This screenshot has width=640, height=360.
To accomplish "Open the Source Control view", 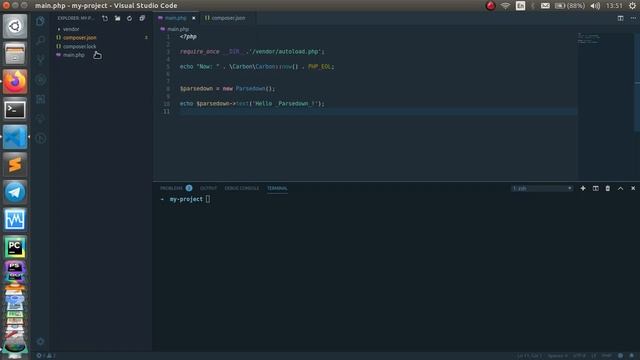I will 40,60.
